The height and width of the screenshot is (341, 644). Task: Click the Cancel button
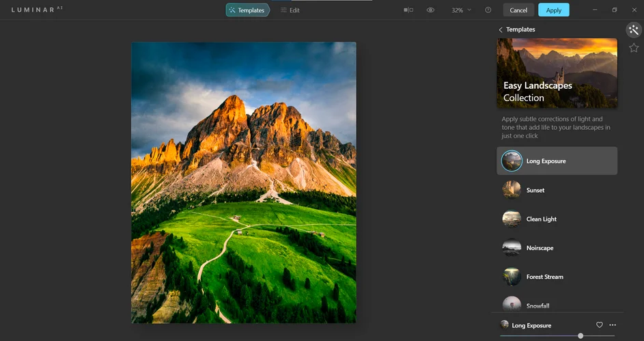[518, 10]
